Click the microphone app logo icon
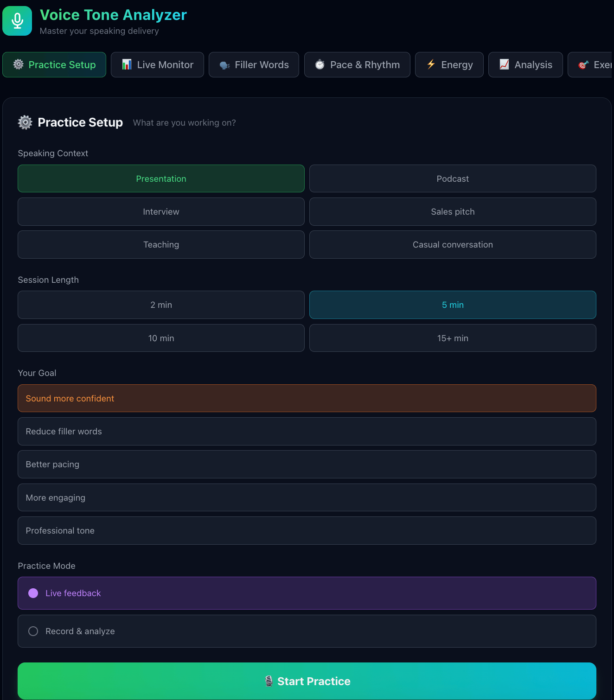The image size is (614, 700). [x=17, y=21]
